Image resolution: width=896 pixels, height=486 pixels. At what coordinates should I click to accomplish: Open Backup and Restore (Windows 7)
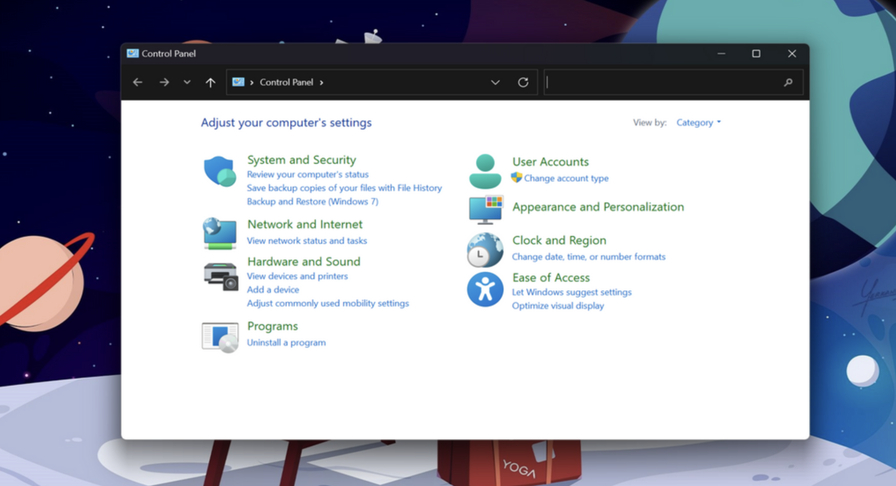click(x=312, y=201)
